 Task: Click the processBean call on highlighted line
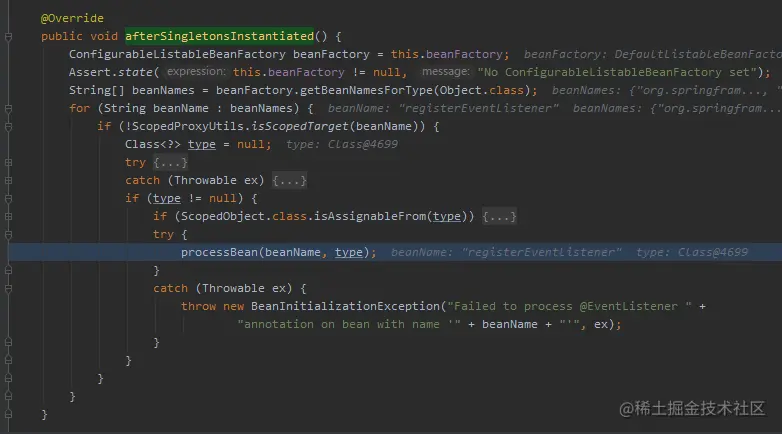(219, 252)
